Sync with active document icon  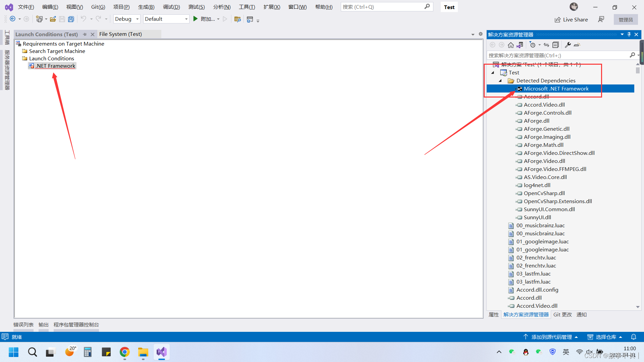coord(546,45)
